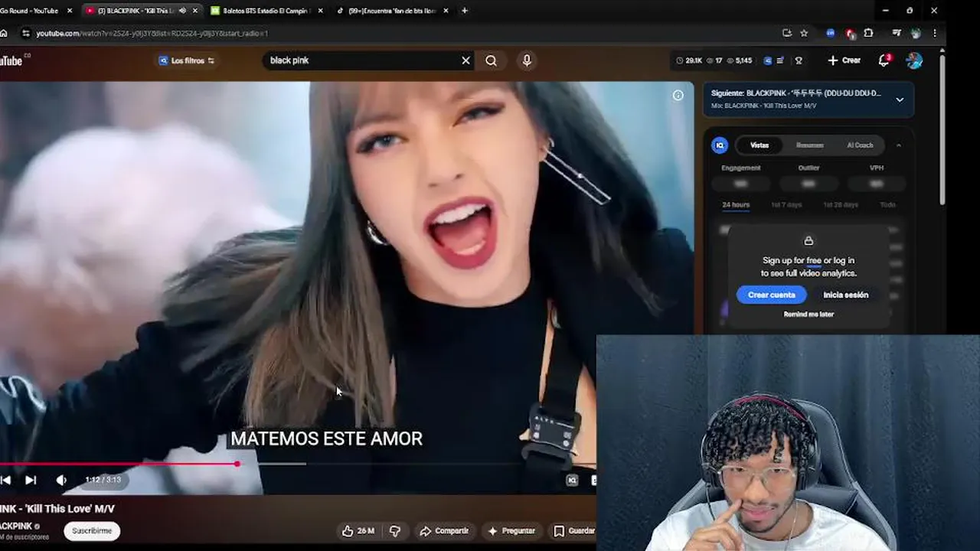Click the youtube.com address bar URL
980x551 pixels.
[153, 33]
